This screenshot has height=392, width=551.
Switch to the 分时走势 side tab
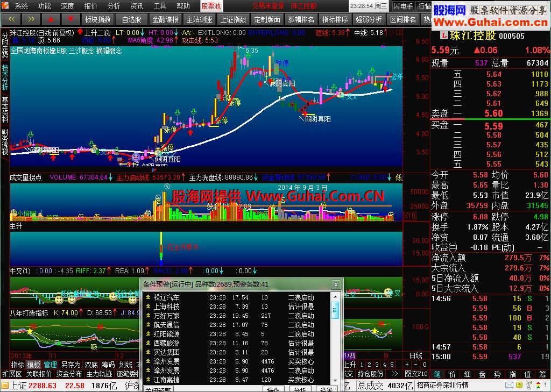click(x=5, y=45)
